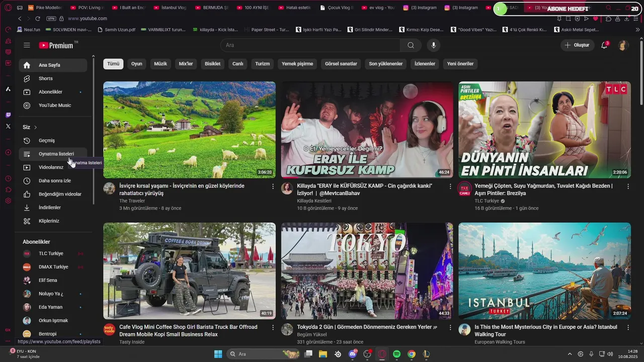The image size is (644, 362).
Task: Open Spotify from the taskbar
Action: (396, 354)
